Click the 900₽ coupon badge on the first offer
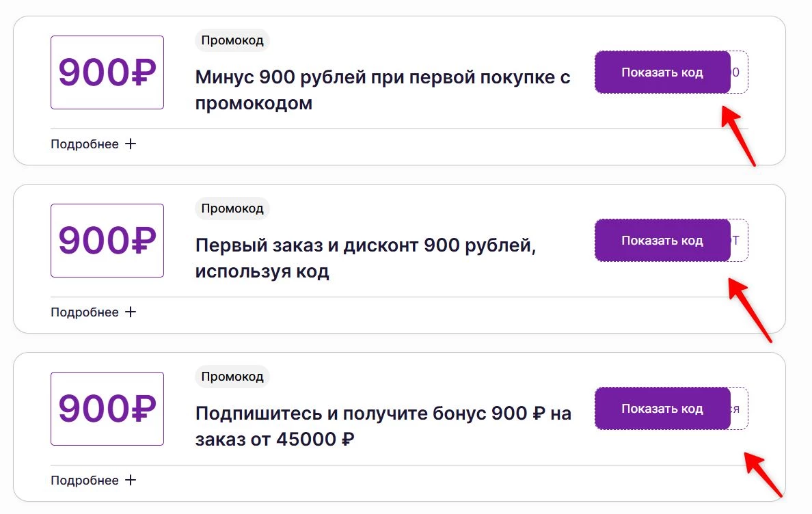 (107, 72)
